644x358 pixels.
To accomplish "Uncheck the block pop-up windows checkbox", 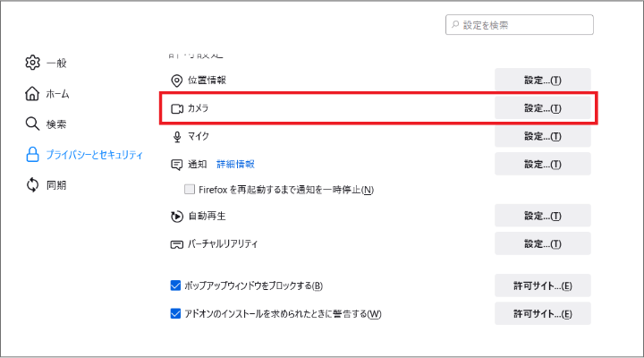I will pyautogui.click(x=175, y=286).
